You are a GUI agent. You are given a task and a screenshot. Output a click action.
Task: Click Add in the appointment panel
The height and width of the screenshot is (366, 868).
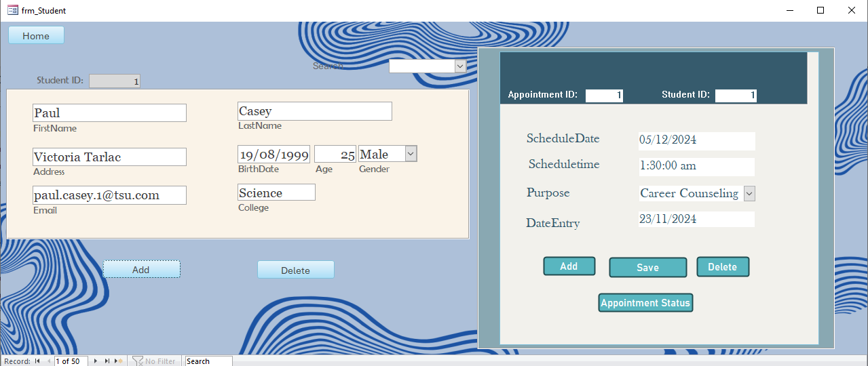click(569, 266)
